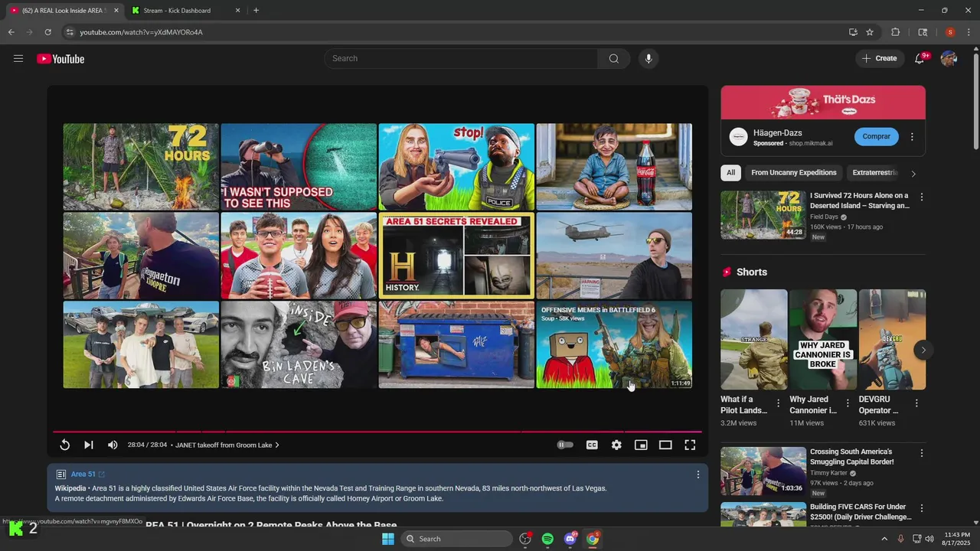Screen dimensions: 980x551
Task: Open the Why Jared Cannonier short
Action: point(823,340)
